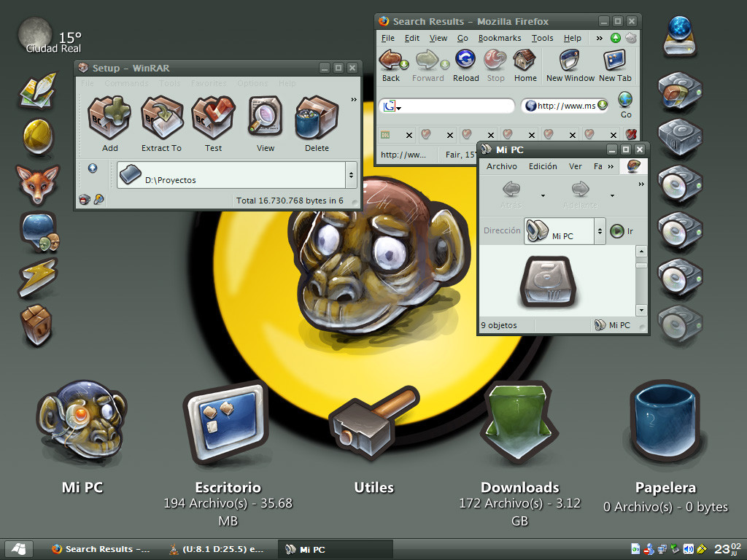Viewport: 747px width, 560px height.
Task: Open the fox head dock icon
Action: [38, 184]
